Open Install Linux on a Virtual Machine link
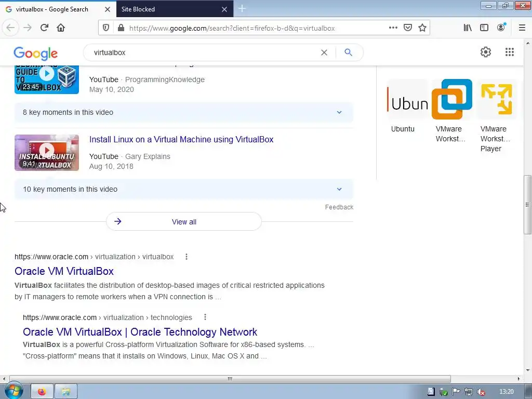Screen dimensions: 532x399 coord(181,139)
